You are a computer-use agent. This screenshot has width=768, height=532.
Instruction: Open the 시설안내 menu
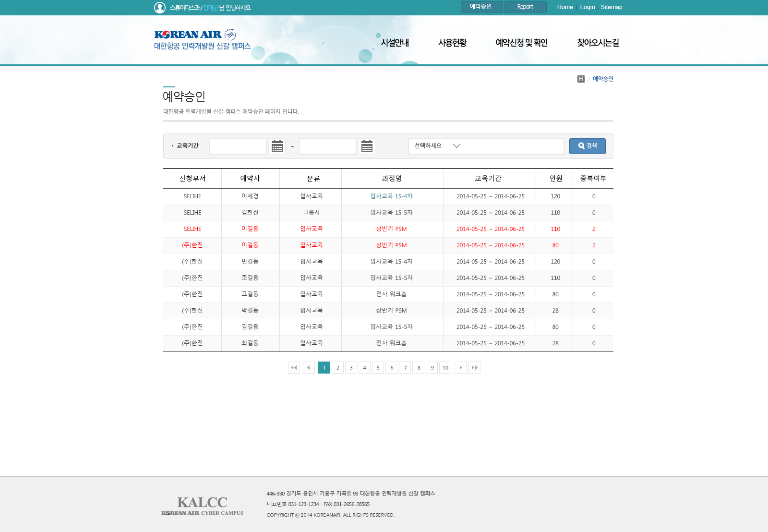tap(395, 43)
